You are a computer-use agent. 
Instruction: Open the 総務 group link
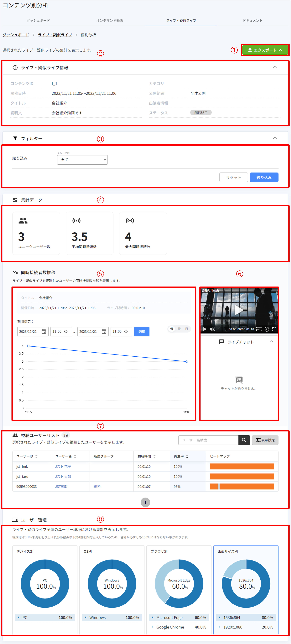[x=97, y=487]
